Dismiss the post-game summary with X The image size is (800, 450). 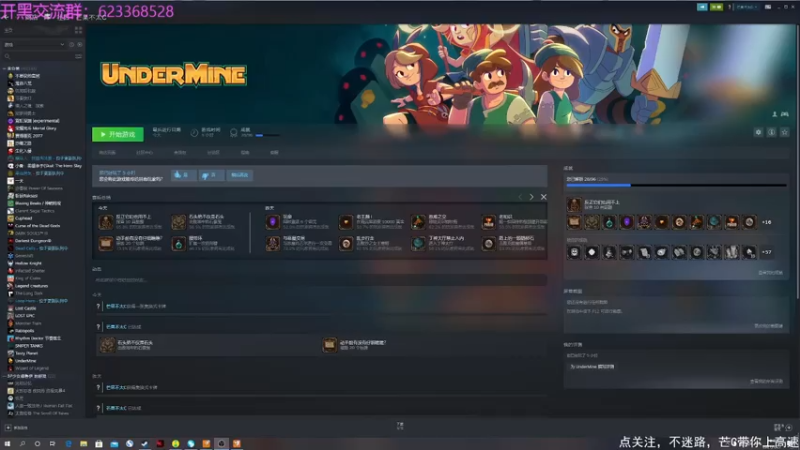pyautogui.click(x=543, y=197)
